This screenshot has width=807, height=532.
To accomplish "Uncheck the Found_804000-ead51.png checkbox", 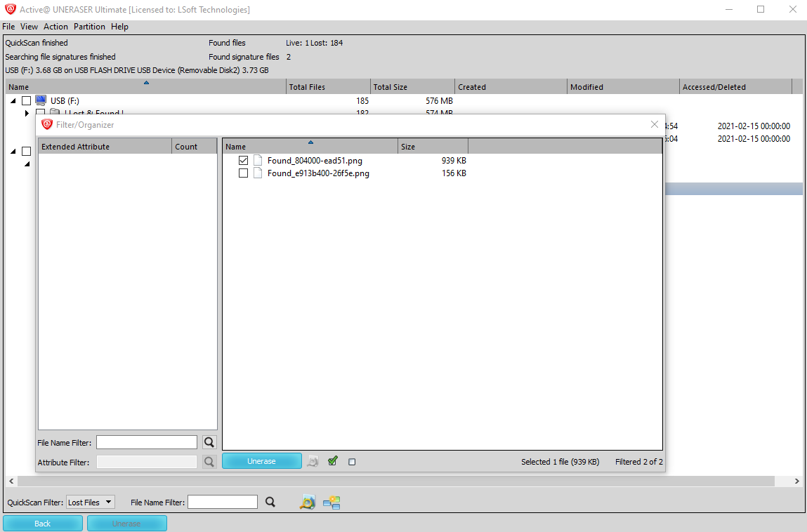I will [x=244, y=161].
